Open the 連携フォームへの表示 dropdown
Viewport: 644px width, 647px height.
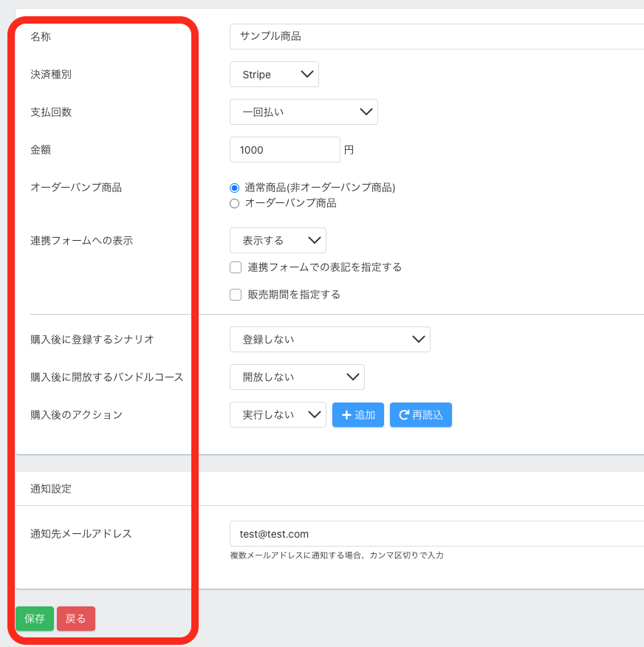(278, 241)
